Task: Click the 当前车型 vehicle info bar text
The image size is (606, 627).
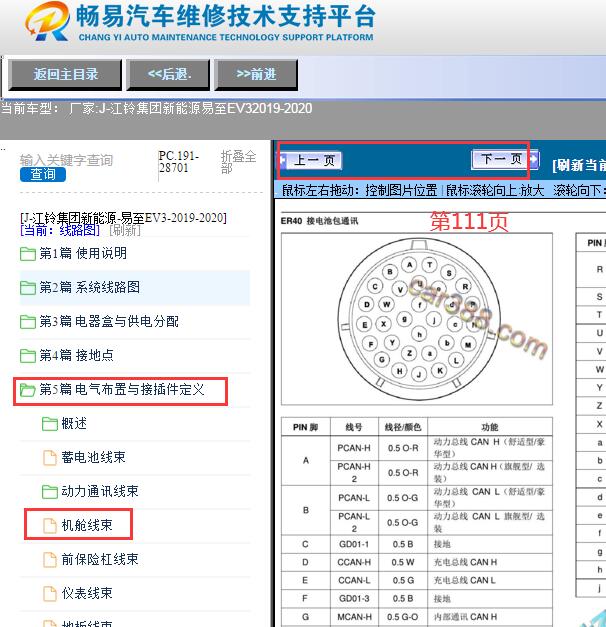Action: tap(156, 109)
